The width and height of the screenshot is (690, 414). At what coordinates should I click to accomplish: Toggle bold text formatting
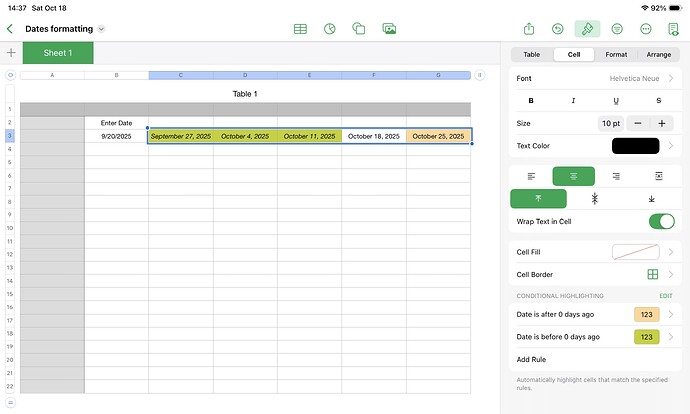[531, 100]
